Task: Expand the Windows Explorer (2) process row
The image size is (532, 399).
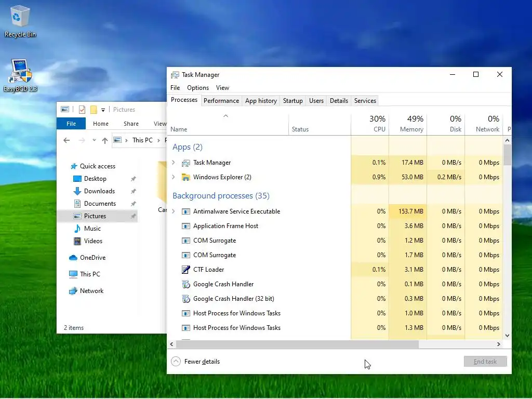Action: [174, 177]
